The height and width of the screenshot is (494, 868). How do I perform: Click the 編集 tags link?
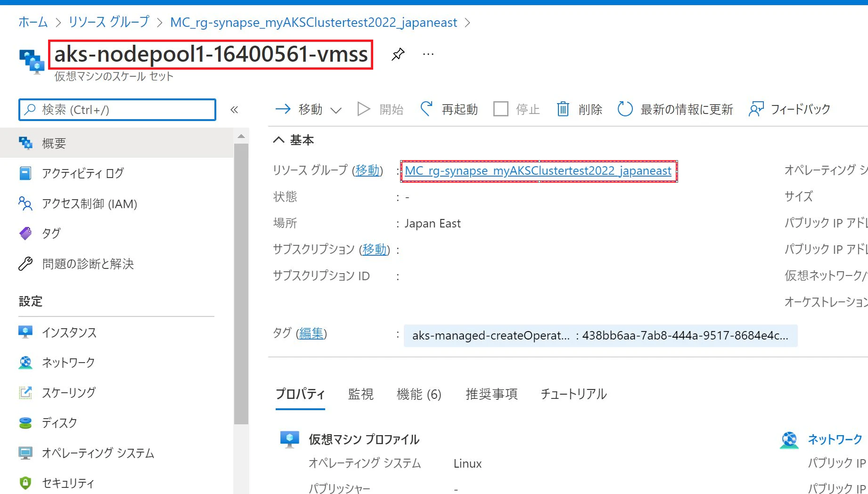click(311, 333)
